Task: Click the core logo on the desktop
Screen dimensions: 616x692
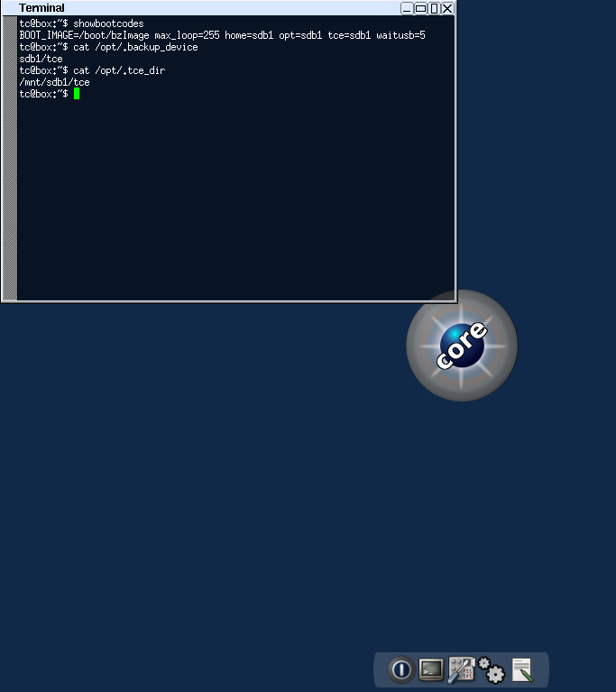Action: coord(462,345)
